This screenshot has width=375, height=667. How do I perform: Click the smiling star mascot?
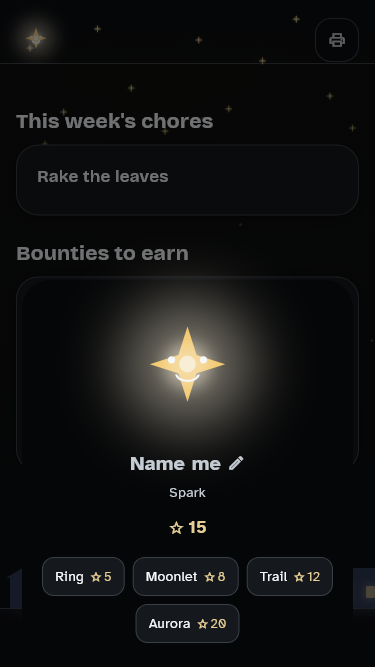tap(188, 364)
